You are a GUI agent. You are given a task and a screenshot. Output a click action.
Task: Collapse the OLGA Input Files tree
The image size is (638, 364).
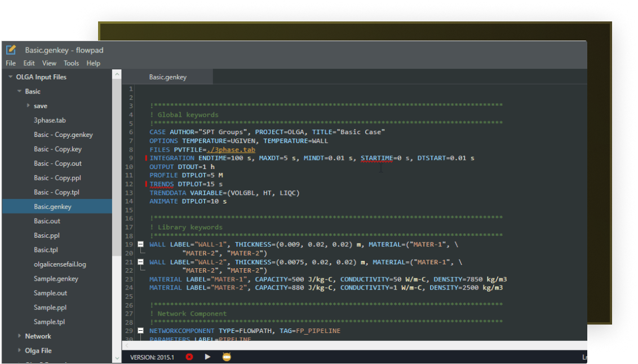tap(10, 77)
